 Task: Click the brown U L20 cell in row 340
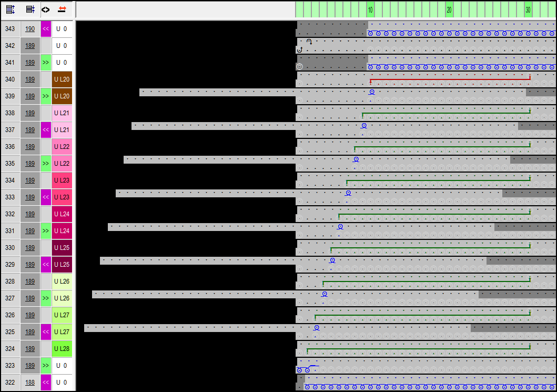pyautogui.click(x=62, y=79)
